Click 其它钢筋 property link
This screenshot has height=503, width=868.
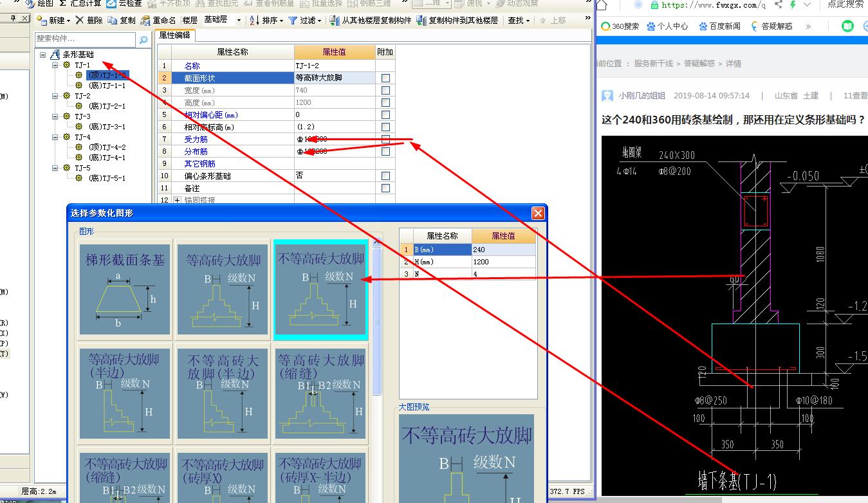coord(199,163)
